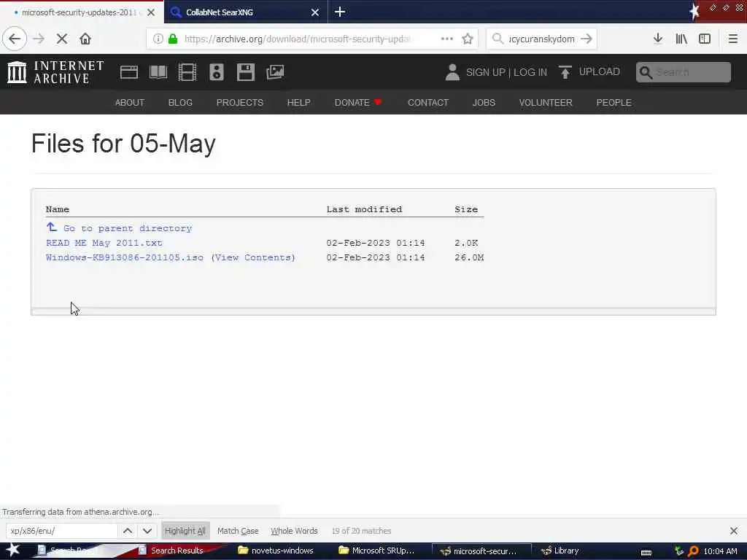The image size is (747, 560).
Task: Switch to Microsoft SRUp taskbar folder
Action: (x=376, y=551)
